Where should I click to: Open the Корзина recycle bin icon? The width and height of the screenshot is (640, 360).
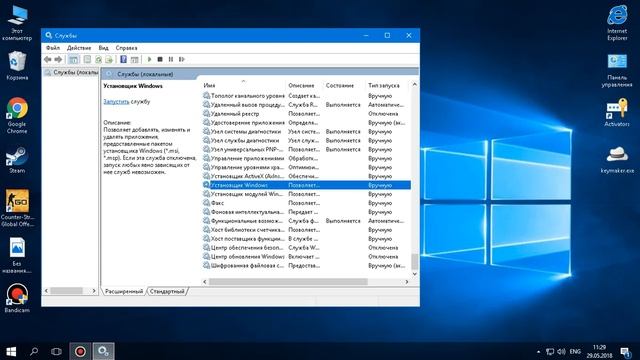click(17, 66)
